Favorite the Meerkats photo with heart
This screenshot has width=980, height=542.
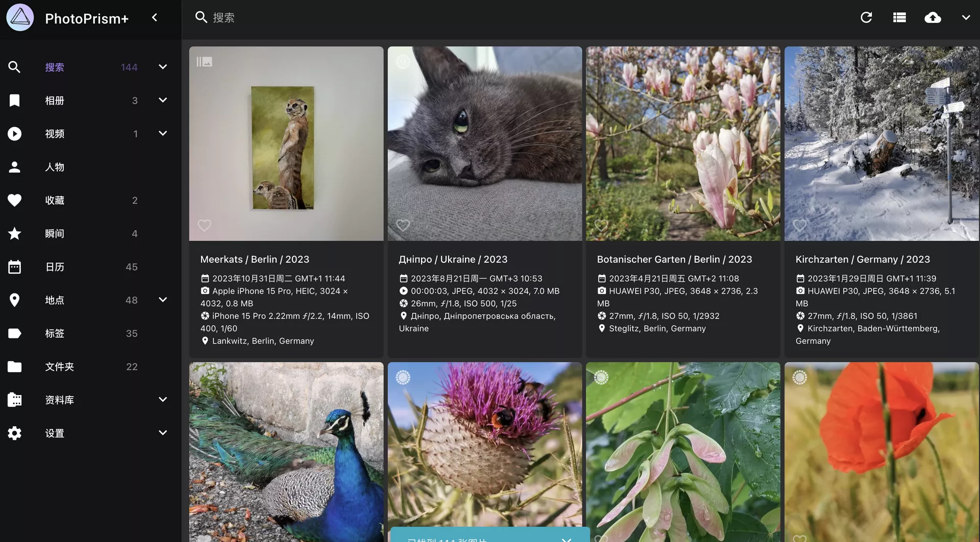point(204,225)
